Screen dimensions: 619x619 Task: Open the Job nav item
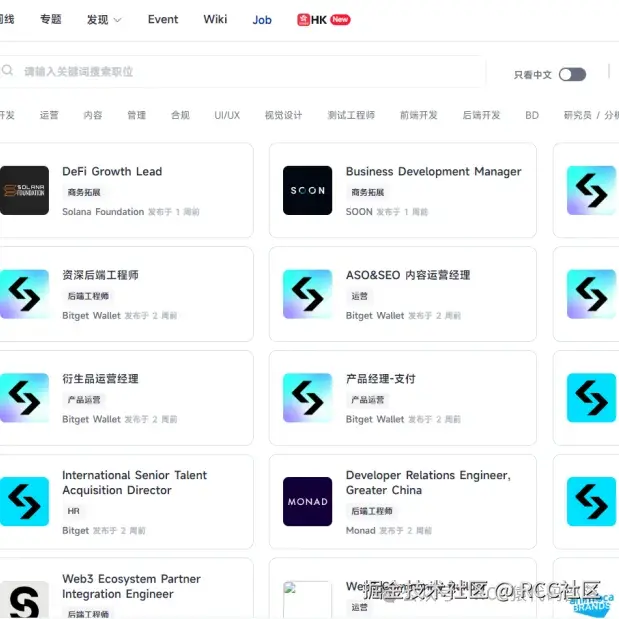(x=262, y=20)
